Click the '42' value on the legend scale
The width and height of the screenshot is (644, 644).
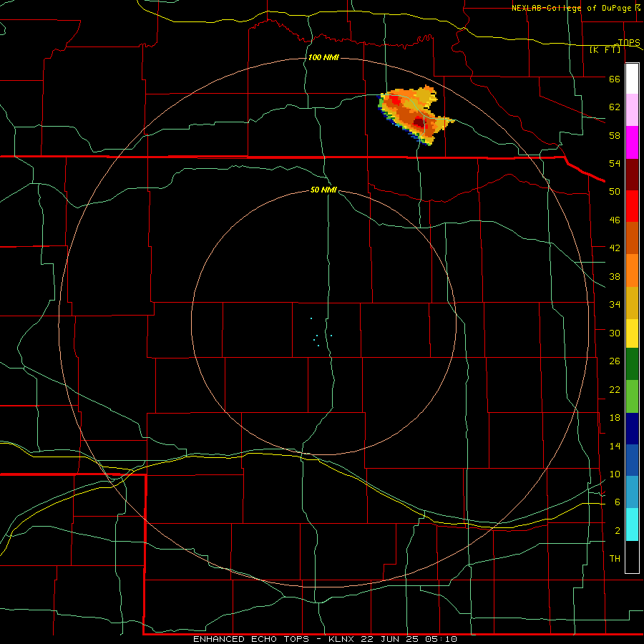(615, 248)
